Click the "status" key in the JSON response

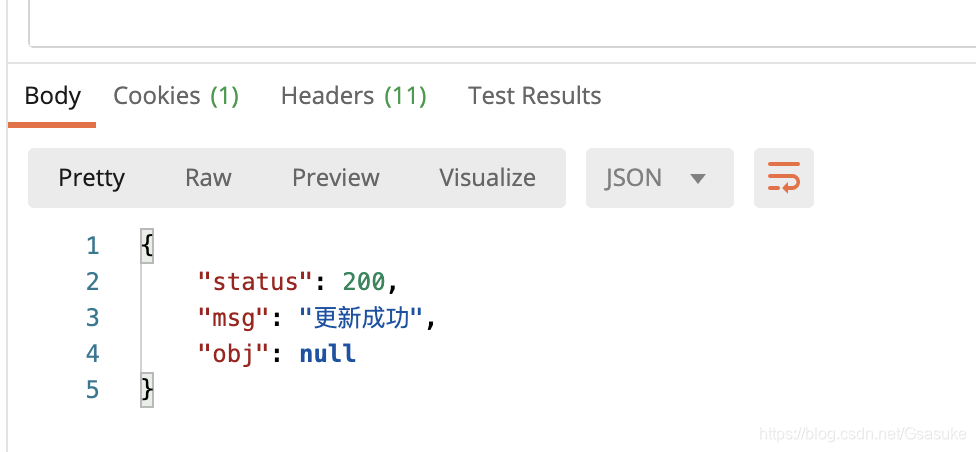tap(253, 282)
